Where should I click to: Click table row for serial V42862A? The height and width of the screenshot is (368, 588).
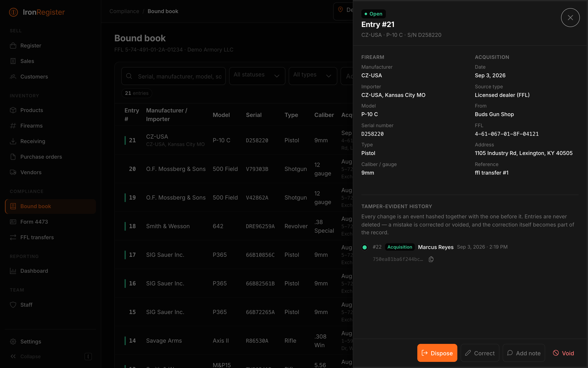(x=234, y=197)
